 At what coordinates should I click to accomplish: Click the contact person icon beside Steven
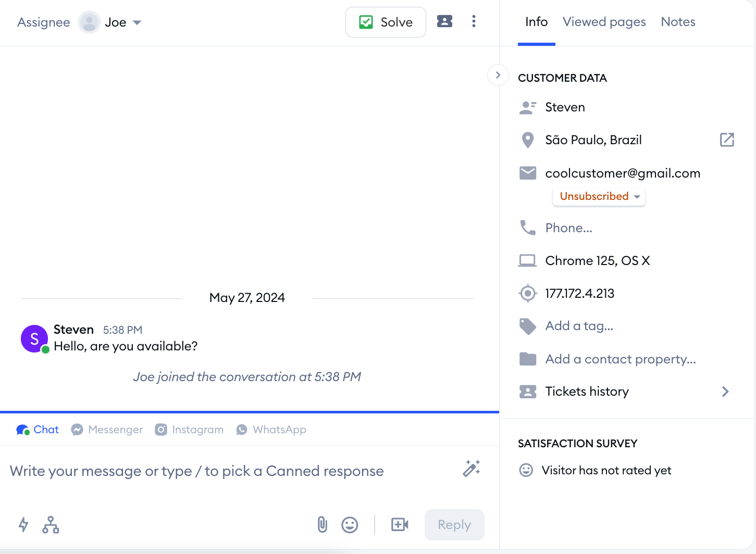[x=528, y=107]
